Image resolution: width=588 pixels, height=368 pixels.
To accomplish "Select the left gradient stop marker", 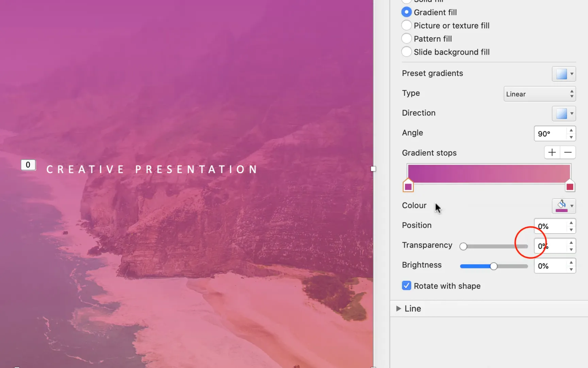I will (408, 186).
